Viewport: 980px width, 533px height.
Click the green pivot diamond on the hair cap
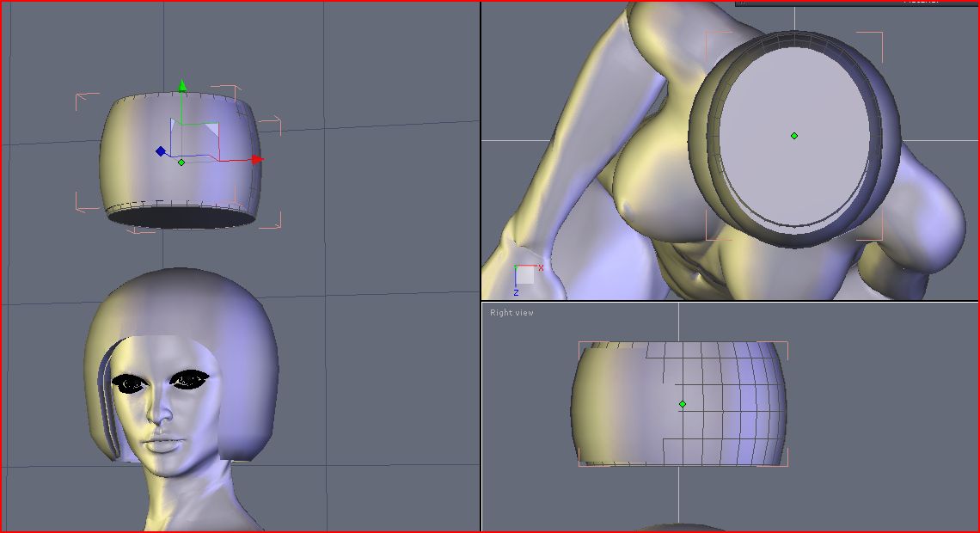pos(181,162)
